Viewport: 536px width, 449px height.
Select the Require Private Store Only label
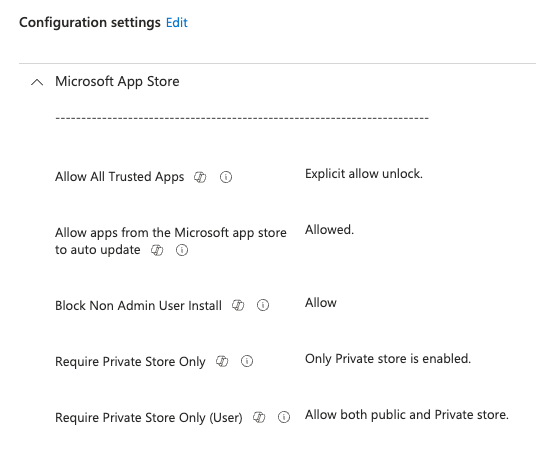(130, 362)
